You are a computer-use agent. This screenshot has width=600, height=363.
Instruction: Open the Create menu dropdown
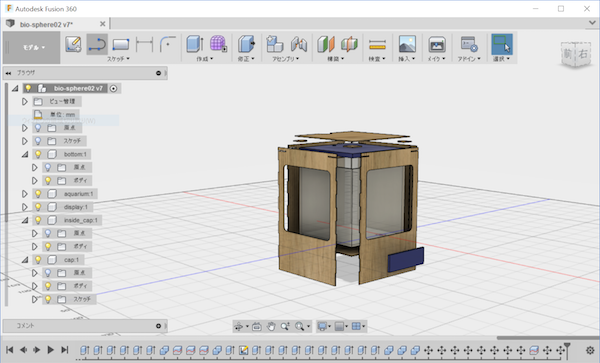click(204, 59)
